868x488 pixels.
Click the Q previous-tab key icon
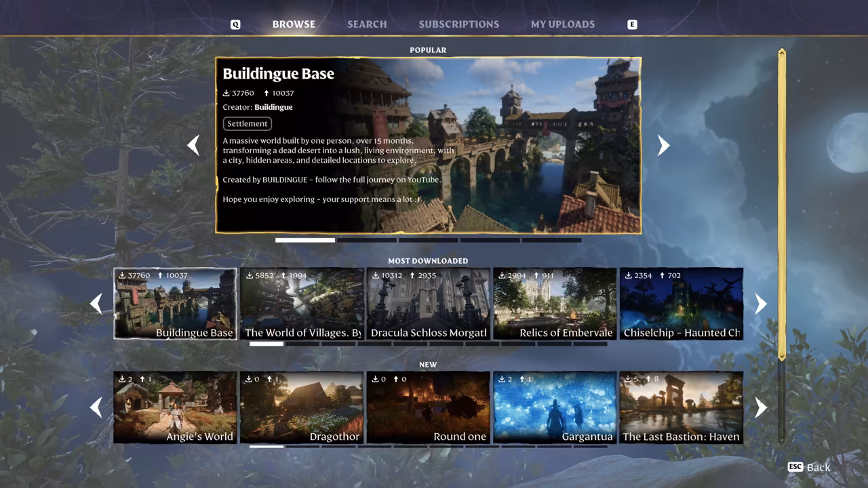[235, 24]
